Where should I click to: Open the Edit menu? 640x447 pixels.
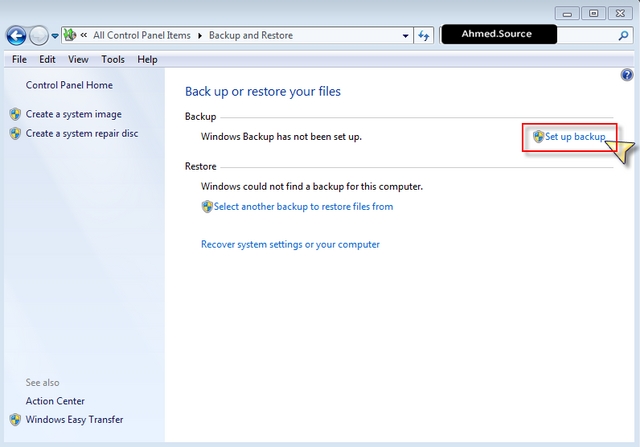point(47,60)
